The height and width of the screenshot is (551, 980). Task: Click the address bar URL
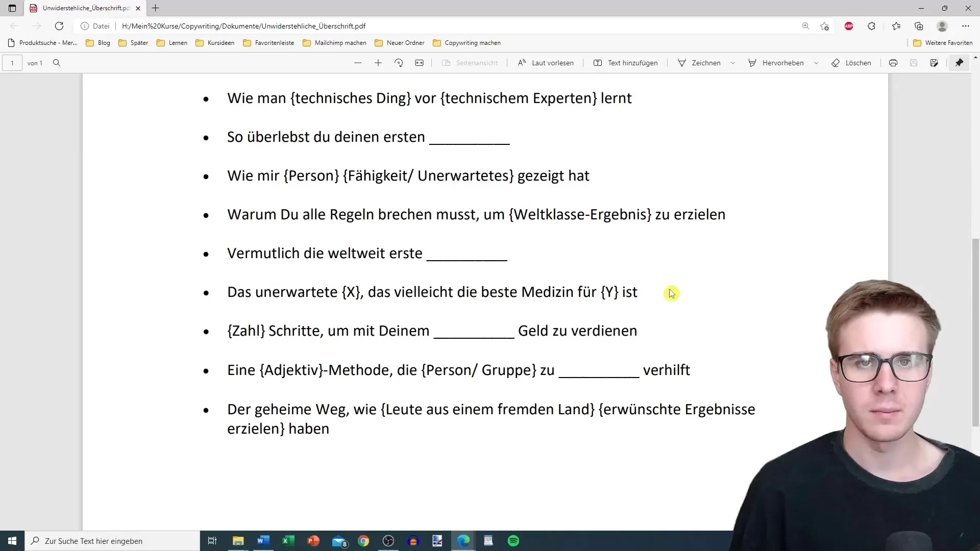[x=243, y=26]
